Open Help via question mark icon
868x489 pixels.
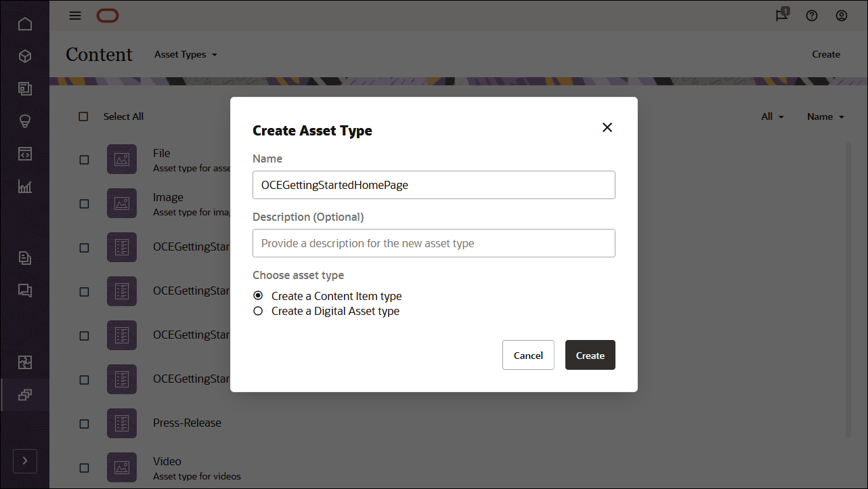pyautogui.click(x=812, y=15)
